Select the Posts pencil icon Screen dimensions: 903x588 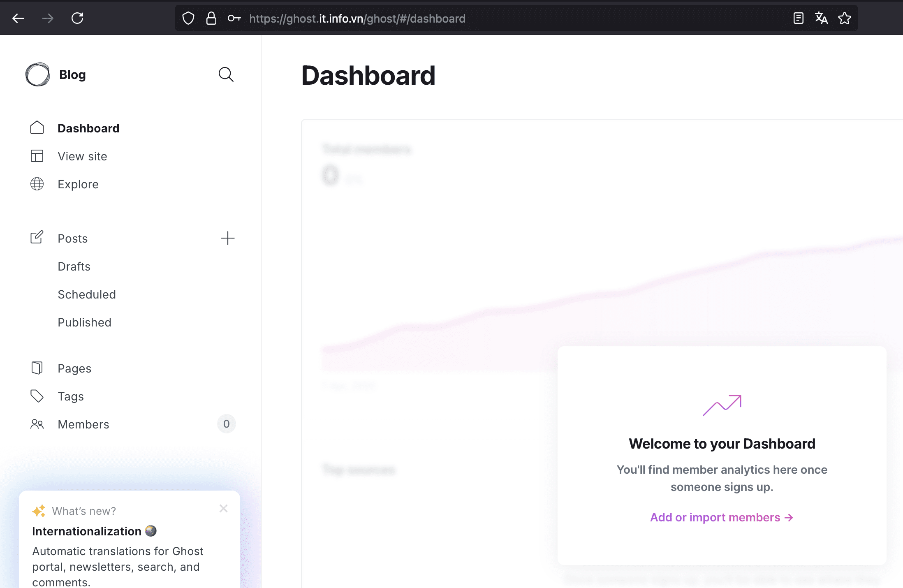point(37,238)
